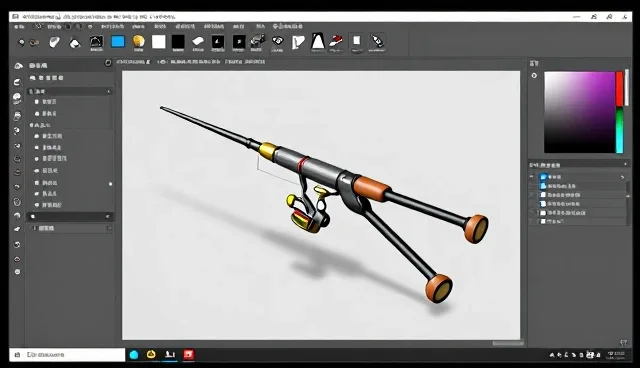Click the white dot beside the left list
This screenshot has height=368, width=640.
(110, 184)
